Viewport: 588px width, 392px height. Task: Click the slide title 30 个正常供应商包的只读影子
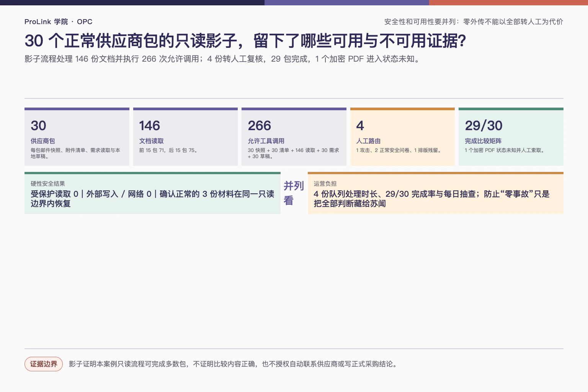[x=245, y=41]
